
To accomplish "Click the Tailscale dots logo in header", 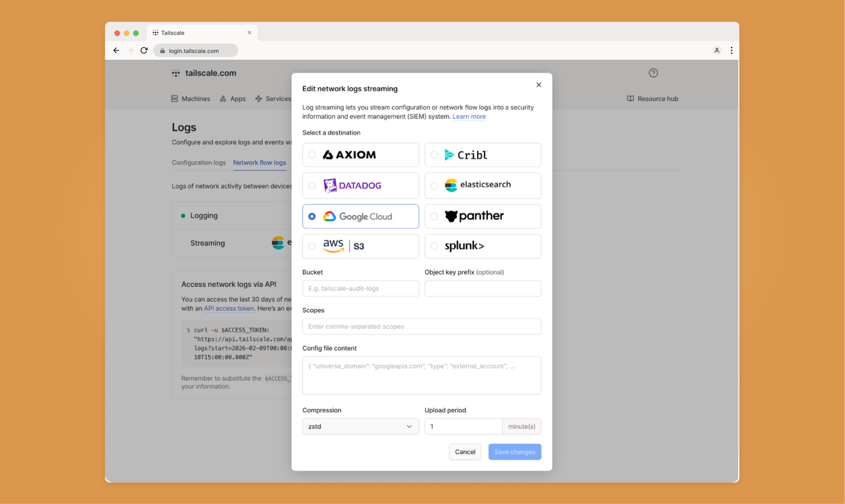I will pyautogui.click(x=176, y=73).
